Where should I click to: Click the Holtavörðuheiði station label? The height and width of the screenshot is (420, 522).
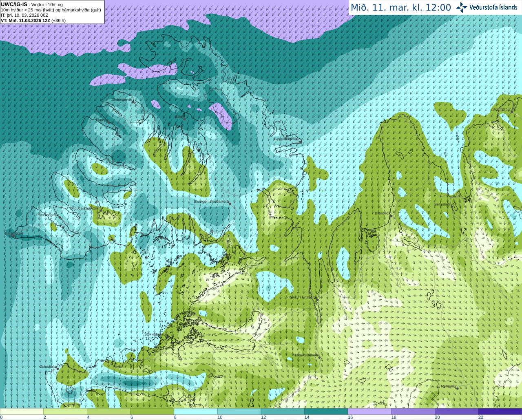coord(306,355)
